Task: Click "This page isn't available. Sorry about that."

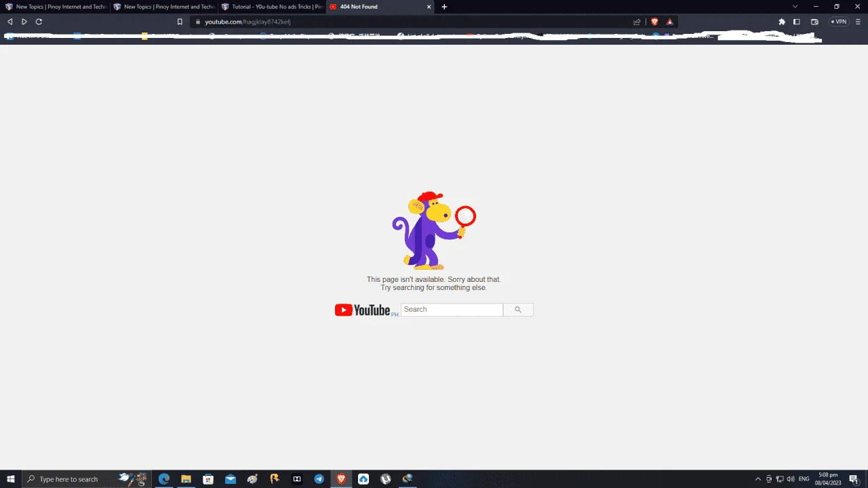Action: (x=434, y=279)
